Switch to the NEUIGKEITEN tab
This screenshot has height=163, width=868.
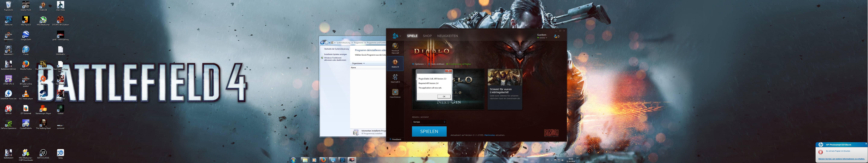447,36
